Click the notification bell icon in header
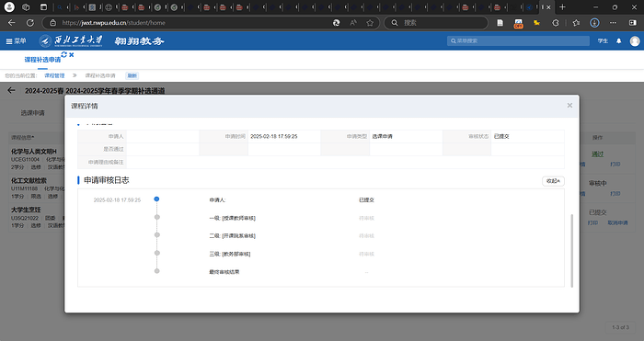644x341 pixels. point(618,41)
